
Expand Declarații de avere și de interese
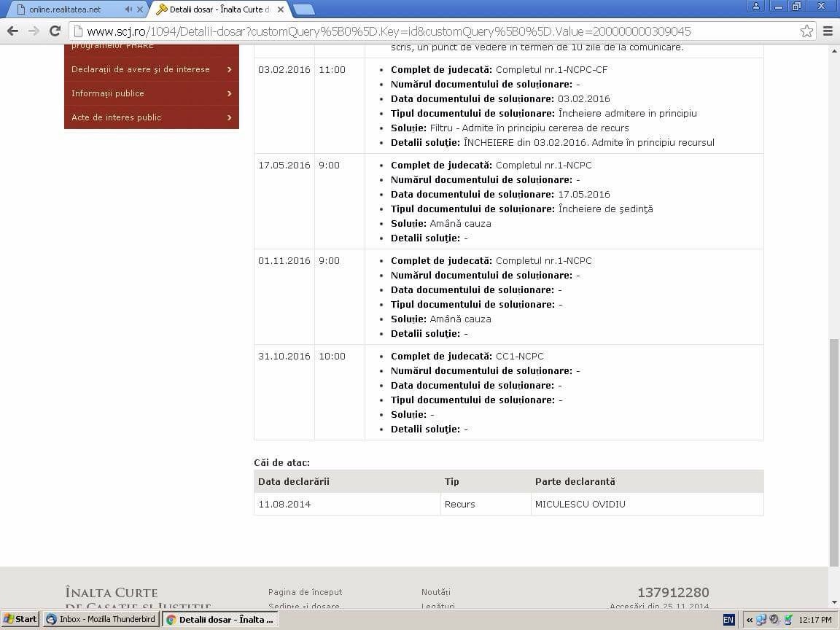click(x=151, y=69)
